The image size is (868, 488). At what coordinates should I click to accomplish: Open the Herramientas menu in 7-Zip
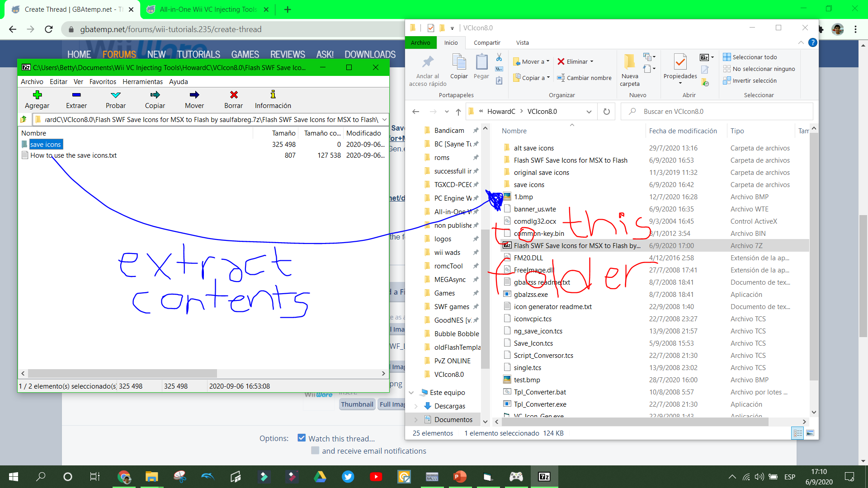tap(142, 81)
